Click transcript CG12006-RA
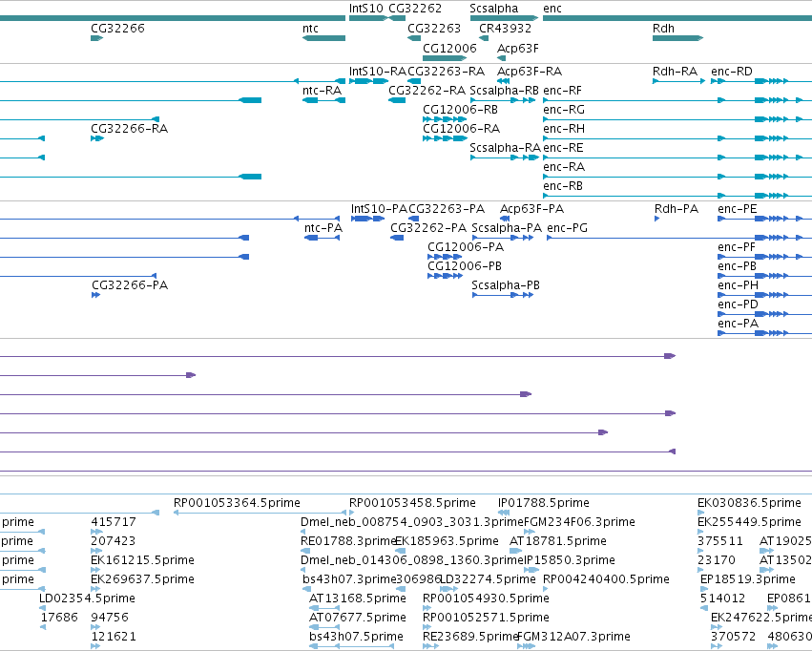The width and height of the screenshot is (812, 651). coord(445,138)
